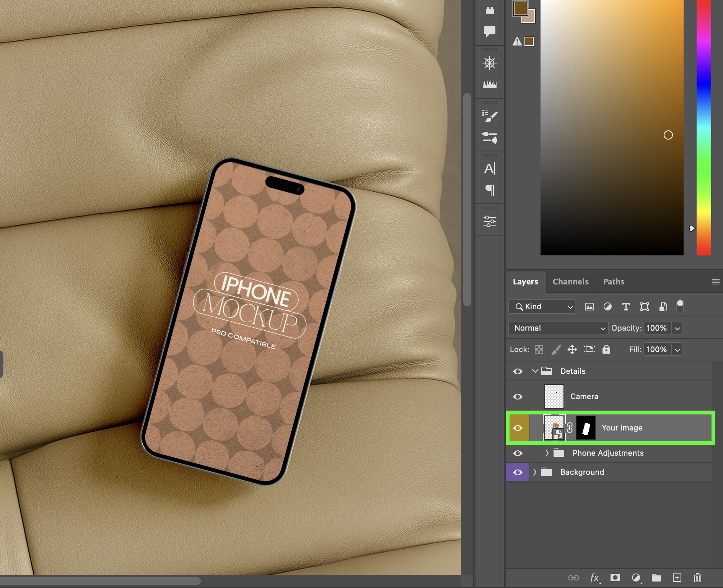Open the Brush Settings panel icon

[490, 116]
